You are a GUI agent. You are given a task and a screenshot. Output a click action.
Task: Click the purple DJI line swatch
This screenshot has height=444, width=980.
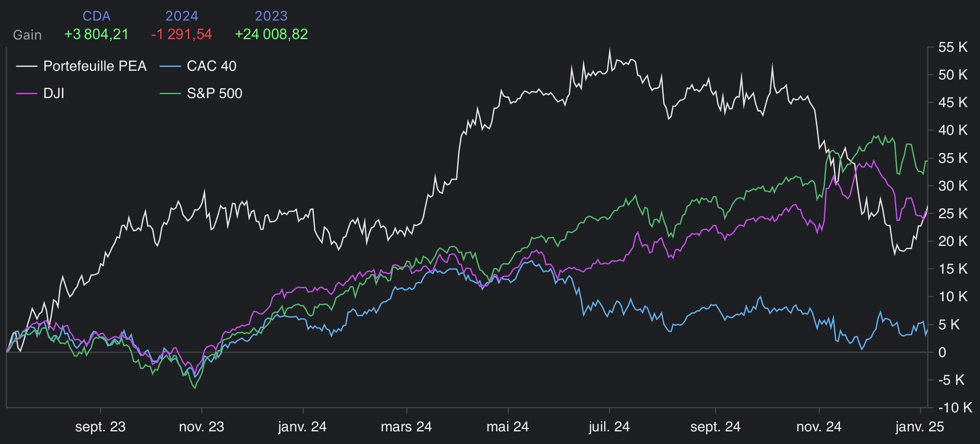tap(27, 93)
